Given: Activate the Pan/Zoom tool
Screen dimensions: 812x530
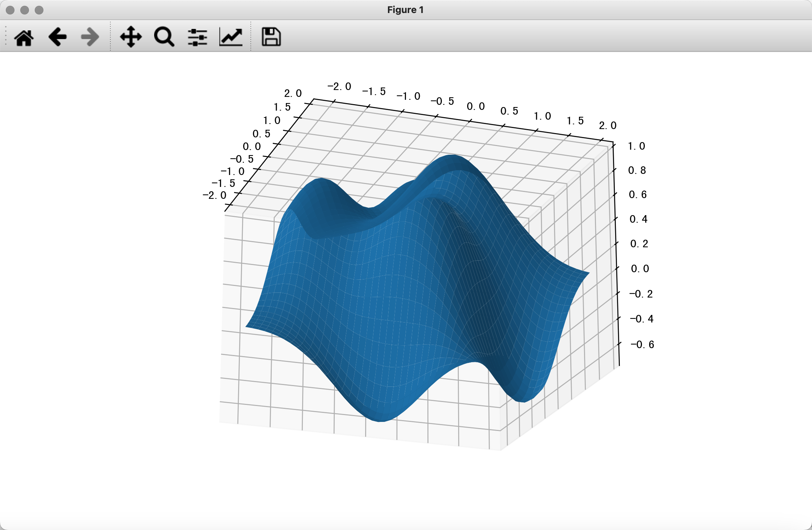Looking at the screenshot, I should [x=131, y=36].
